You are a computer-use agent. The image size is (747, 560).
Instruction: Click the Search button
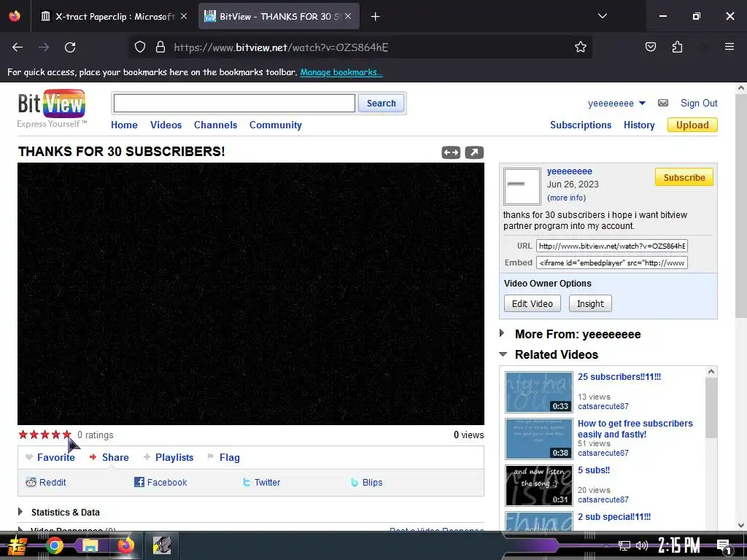pyautogui.click(x=381, y=104)
